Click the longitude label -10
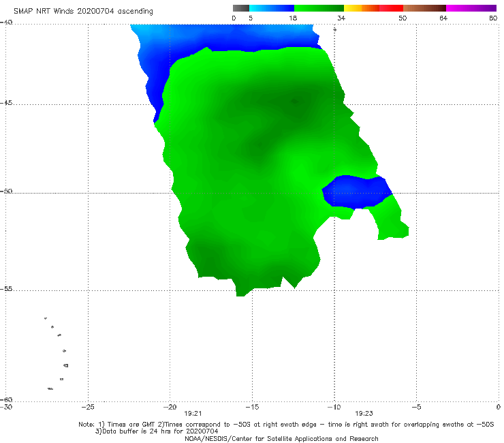 pyautogui.click(x=334, y=407)
